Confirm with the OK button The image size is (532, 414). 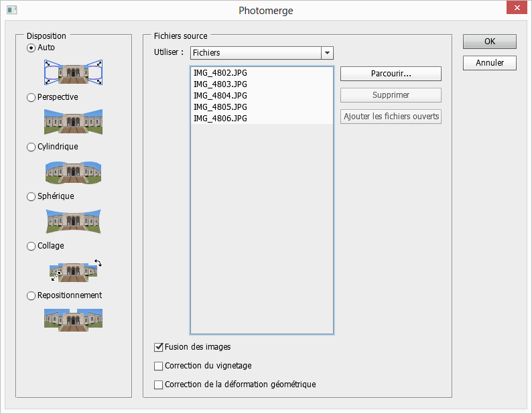pyautogui.click(x=490, y=42)
